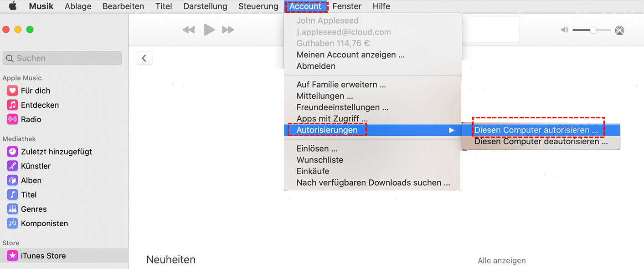The width and height of the screenshot is (644, 269).
Task: Click the Alle anzeigen link
Action: tap(501, 261)
